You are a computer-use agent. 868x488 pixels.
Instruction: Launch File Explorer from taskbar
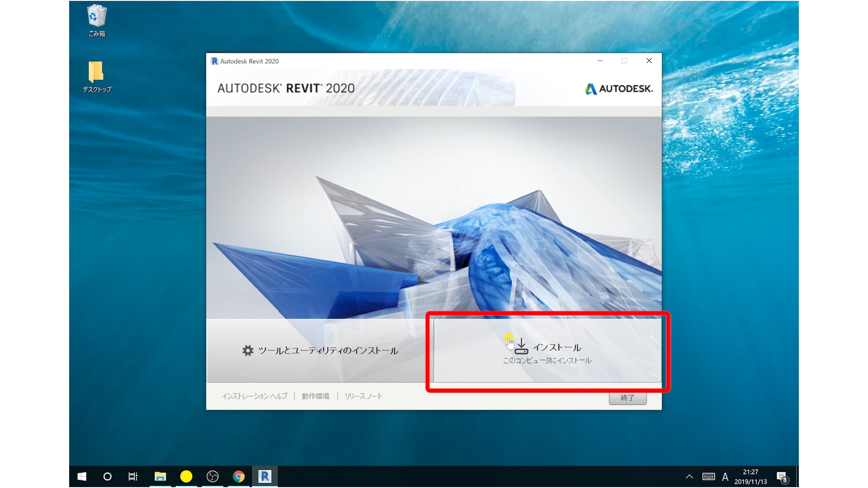pos(160,476)
